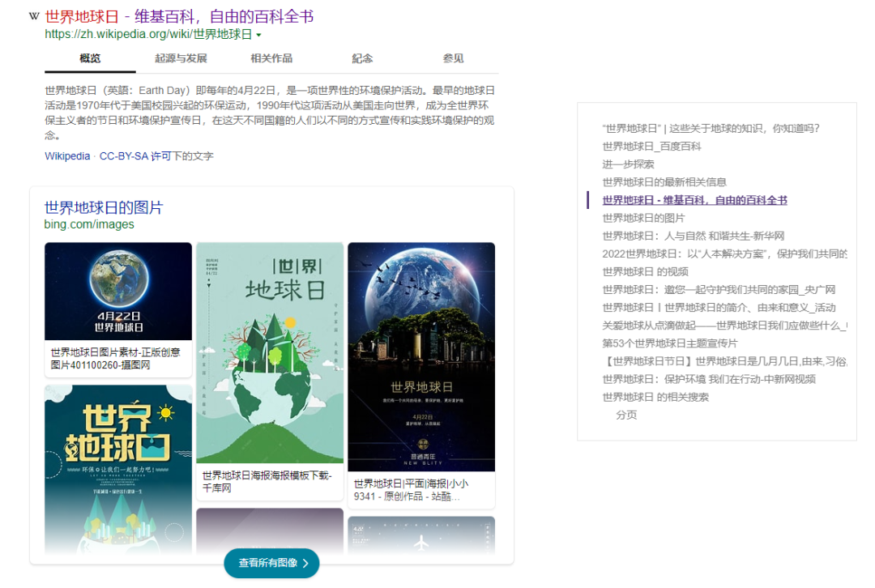Jump to 世界地球日 的相关搜索 entry

click(655, 397)
